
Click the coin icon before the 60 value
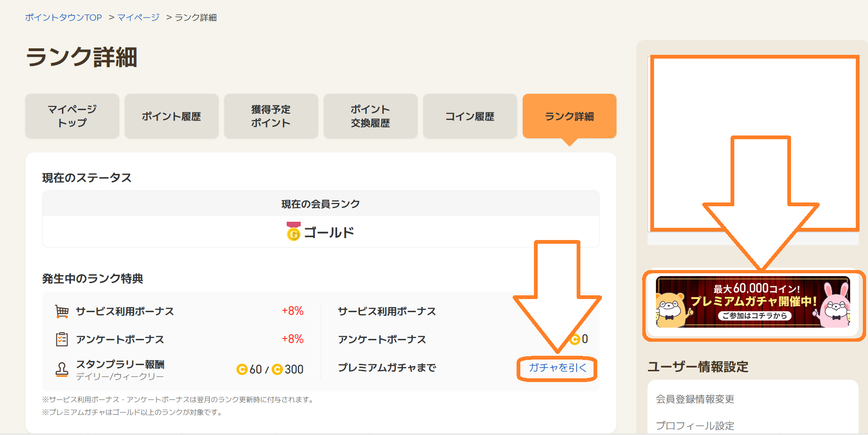pos(242,369)
